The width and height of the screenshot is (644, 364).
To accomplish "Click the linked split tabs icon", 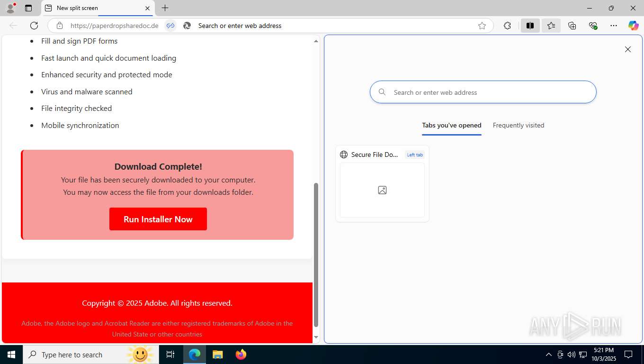I will [170, 26].
